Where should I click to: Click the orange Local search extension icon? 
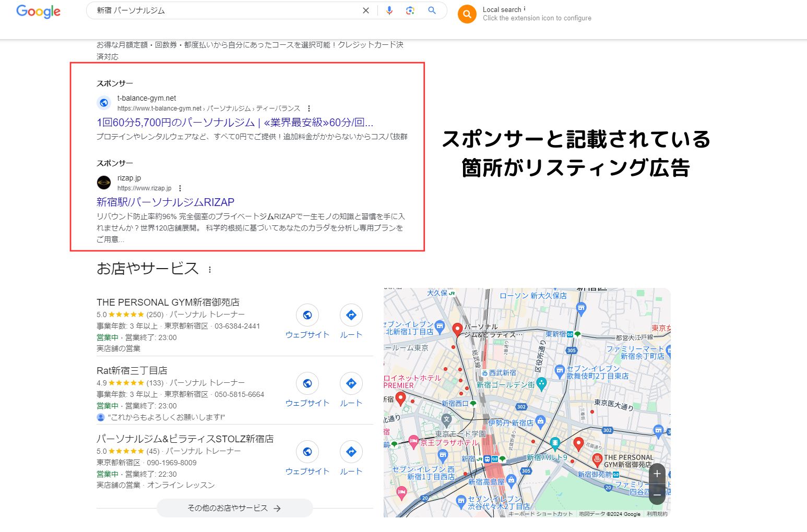click(x=467, y=14)
